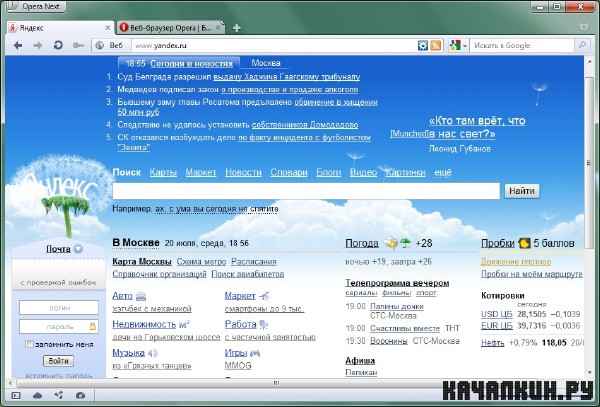Open the Почта link
This screenshot has height=407, width=600.
click(58, 249)
